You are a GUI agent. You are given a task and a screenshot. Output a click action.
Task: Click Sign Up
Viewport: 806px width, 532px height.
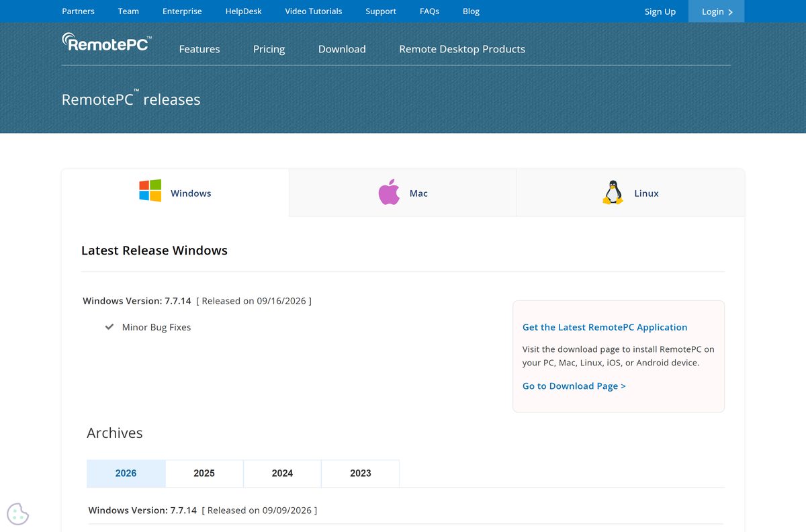660,11
